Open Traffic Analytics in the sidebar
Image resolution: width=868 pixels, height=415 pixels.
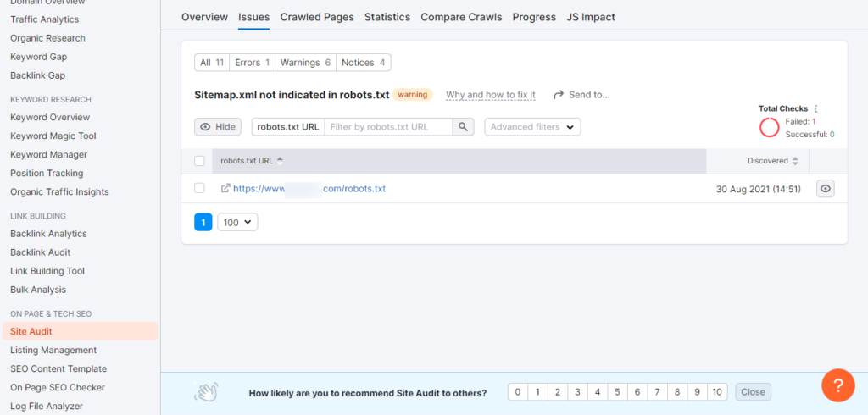pyautogui.click(x=44, y=19)
